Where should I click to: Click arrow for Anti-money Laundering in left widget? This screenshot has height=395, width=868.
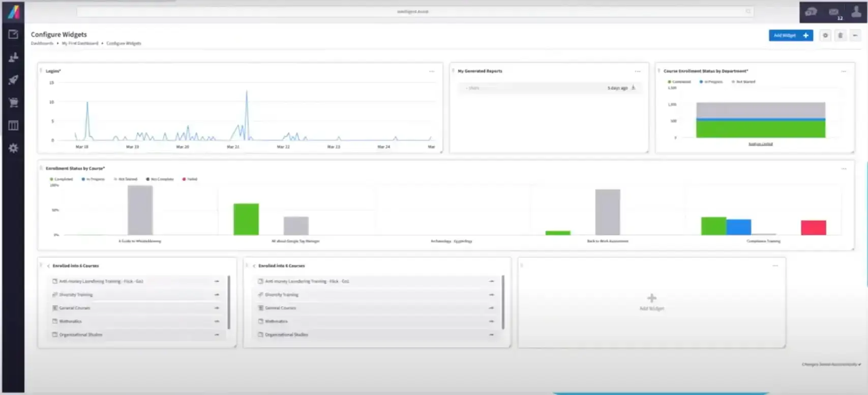[x=217, y=281]
